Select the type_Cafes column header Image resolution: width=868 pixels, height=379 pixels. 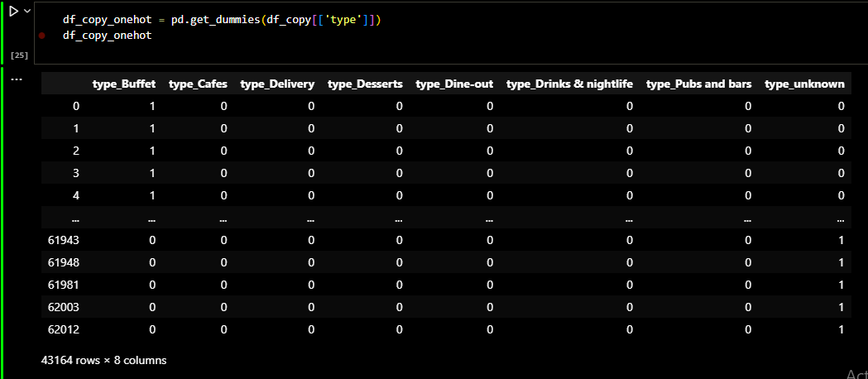click(198, 84)
